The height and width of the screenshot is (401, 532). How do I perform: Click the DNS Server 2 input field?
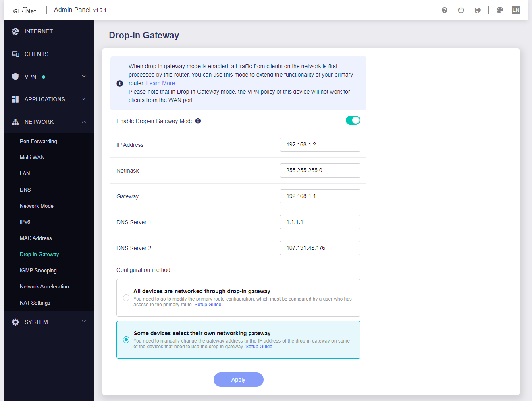[x=320, y=248]
